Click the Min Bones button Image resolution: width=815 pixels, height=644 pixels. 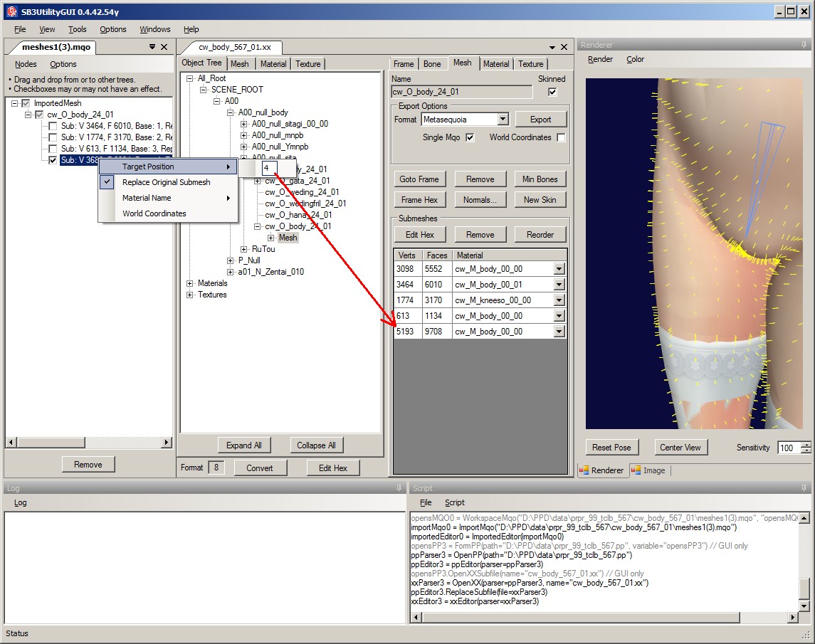[540, 179]
